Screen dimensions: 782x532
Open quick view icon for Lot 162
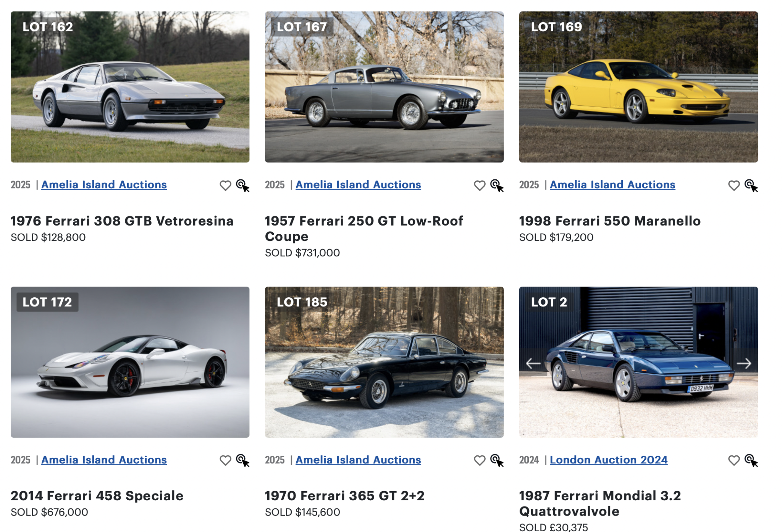pos(243,185)
